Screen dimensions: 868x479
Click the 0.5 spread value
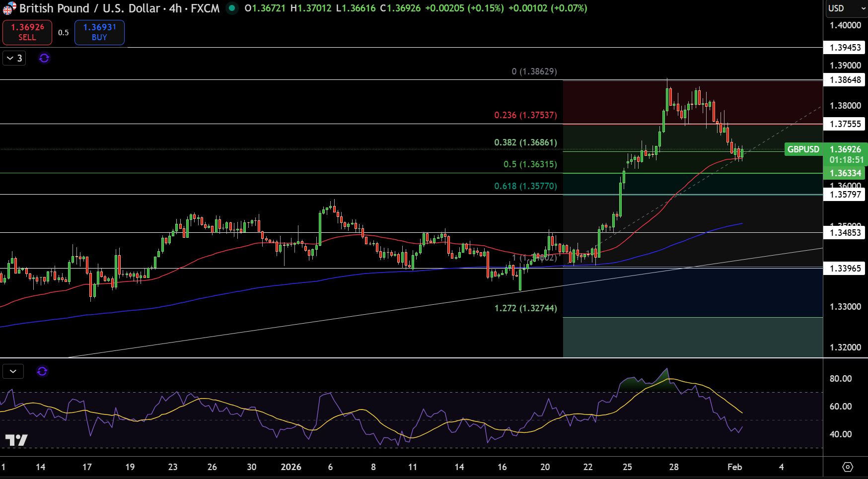[63, 33]
